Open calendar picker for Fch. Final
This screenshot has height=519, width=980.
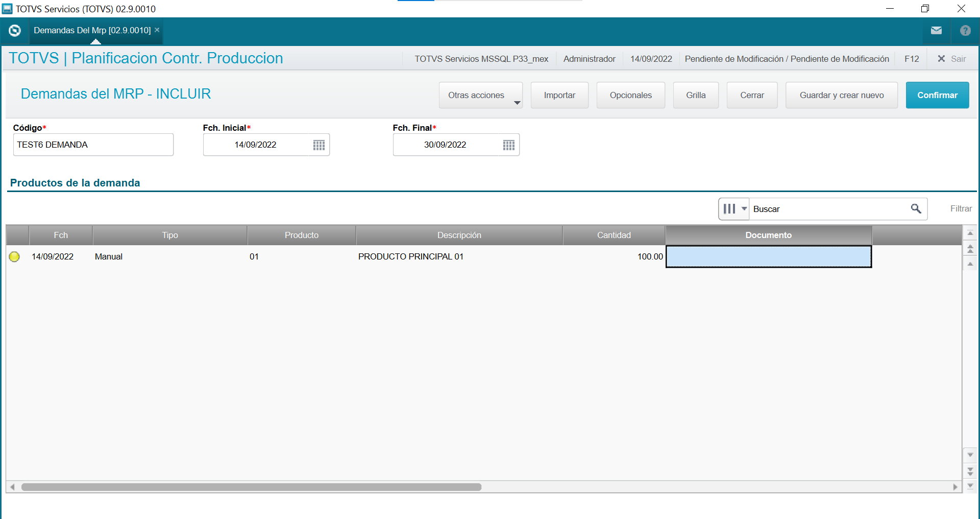pyautogui.click(x=509, y=145)
